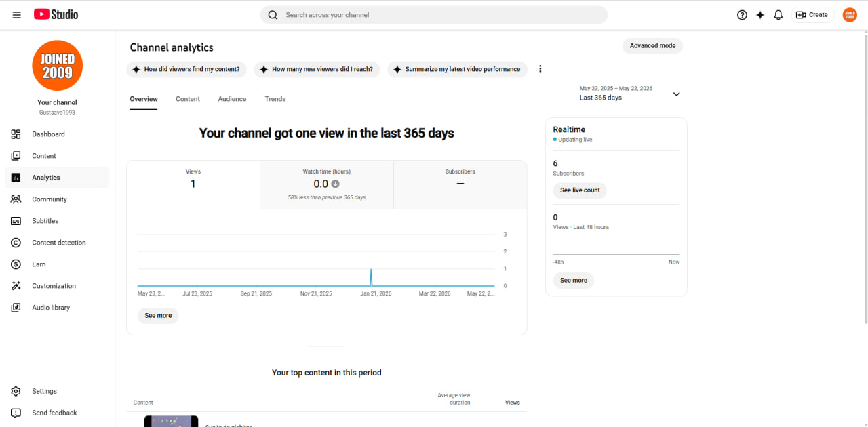The height and width of the screenshot is (427, 868).
Task: Click the watch time down-arrow indicator
Action: point(335,184)
